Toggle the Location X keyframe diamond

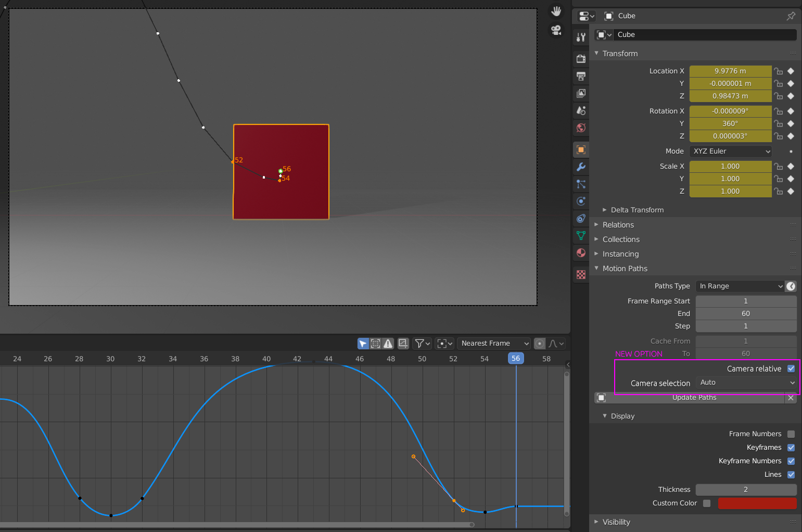[x=791, y=71]
